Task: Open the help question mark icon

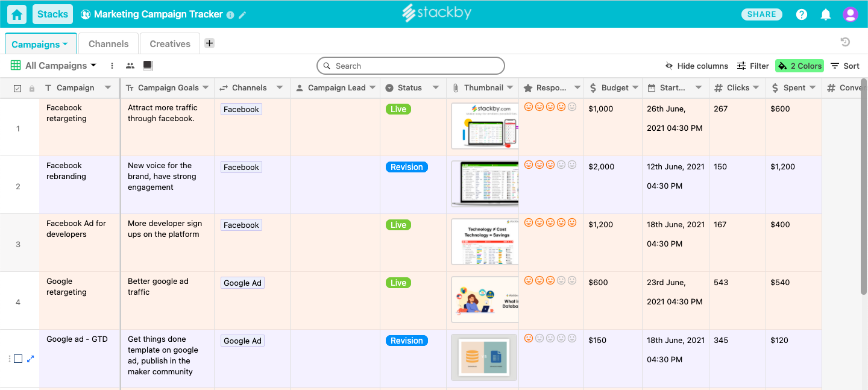Action: (802, 14)
